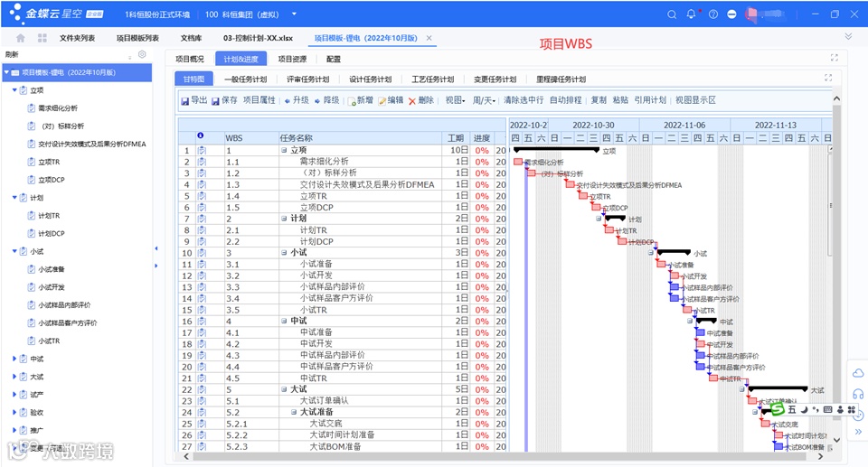Click the blue info column header icon
The width and height of the screenshot is (868, 467).
click(201, 135)
